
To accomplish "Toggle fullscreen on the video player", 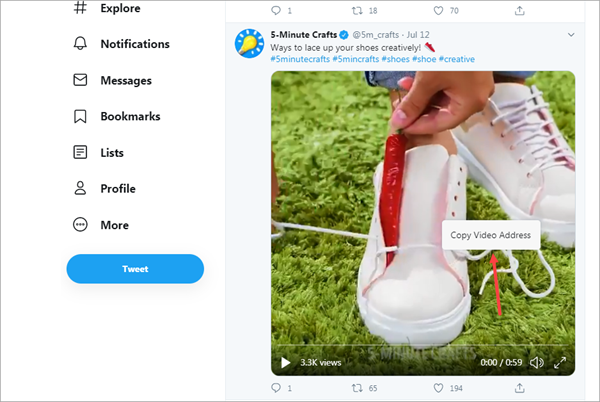I will click(x=560, y=362).
